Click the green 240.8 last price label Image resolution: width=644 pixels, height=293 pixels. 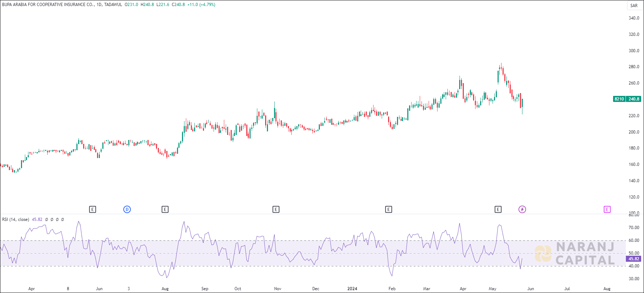(x=634, y=99)
